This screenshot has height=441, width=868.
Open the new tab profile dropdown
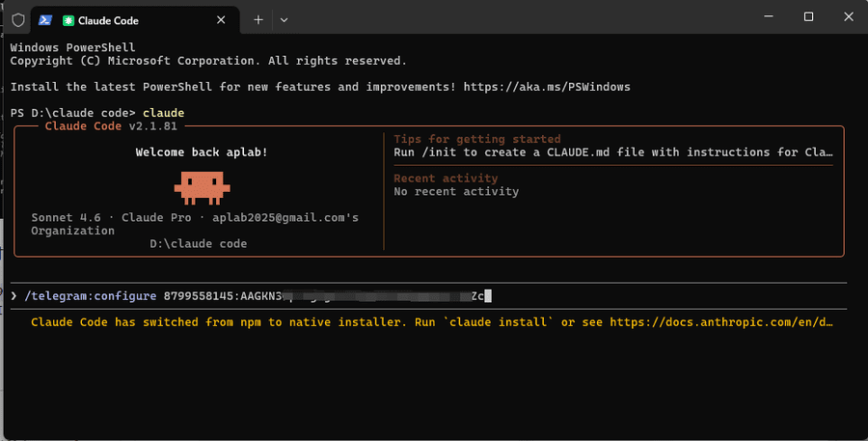pyautogui.click(x=284, y=20)
